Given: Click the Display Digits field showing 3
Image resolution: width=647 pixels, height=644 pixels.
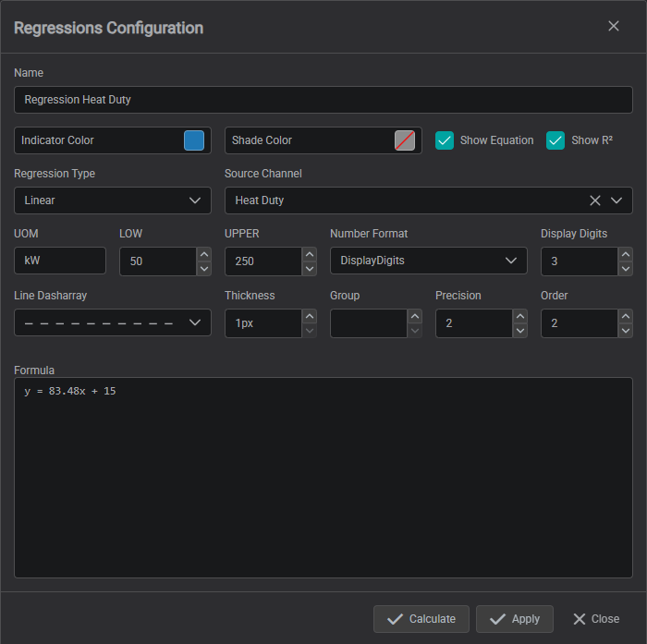Looking at the screenshot, I should coord(580,261).
